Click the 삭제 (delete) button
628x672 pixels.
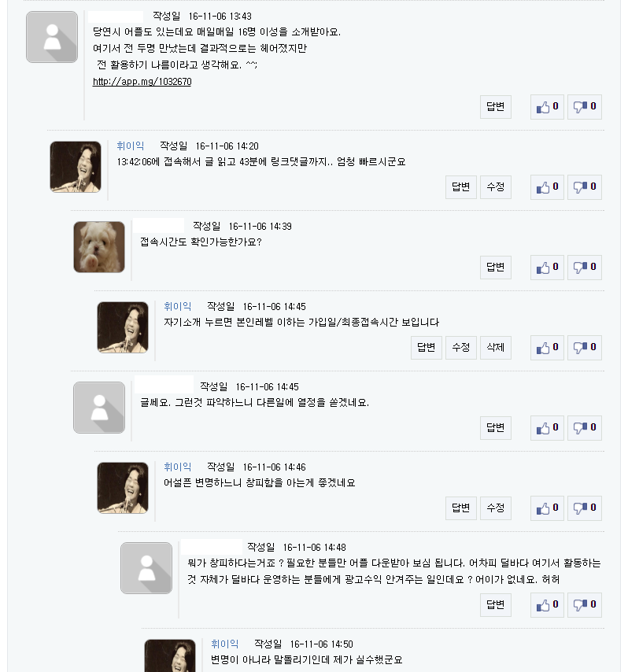coord(496,348)
